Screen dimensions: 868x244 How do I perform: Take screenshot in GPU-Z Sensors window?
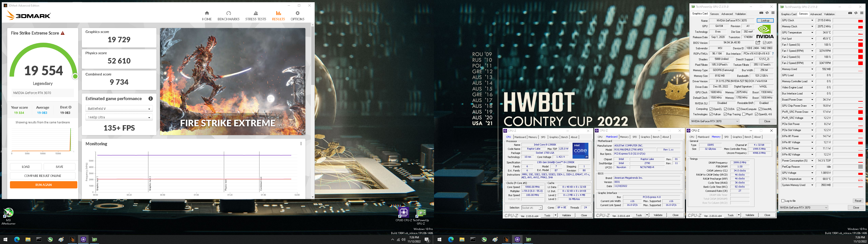tap(850, 13)
